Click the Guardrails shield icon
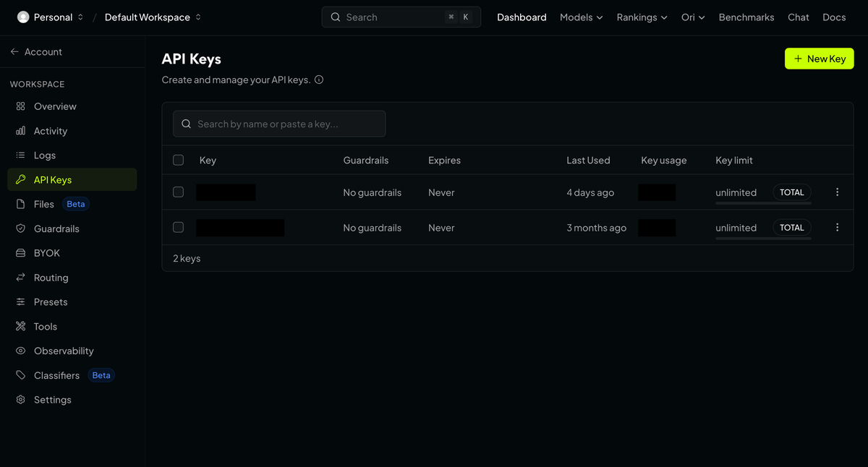This screenshot has width=868, height=467. pyautogui.click(x=20, y=228)
